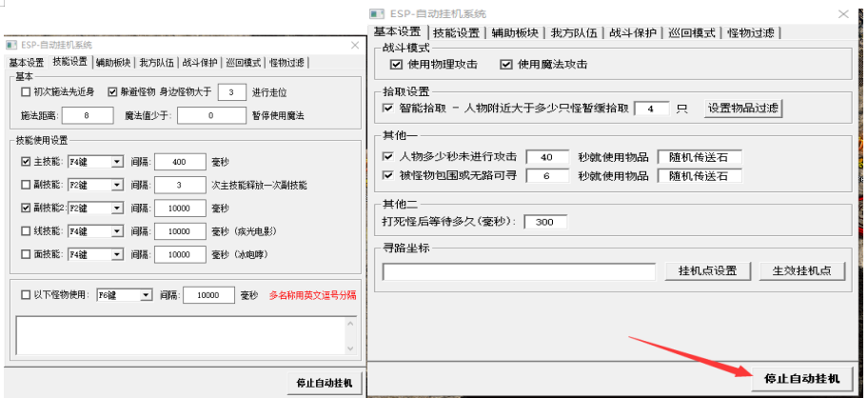Uncheck the 躲避怪物 checkbox
The image size is (868, 398).
pyautogui.click(x=113, y=92)
